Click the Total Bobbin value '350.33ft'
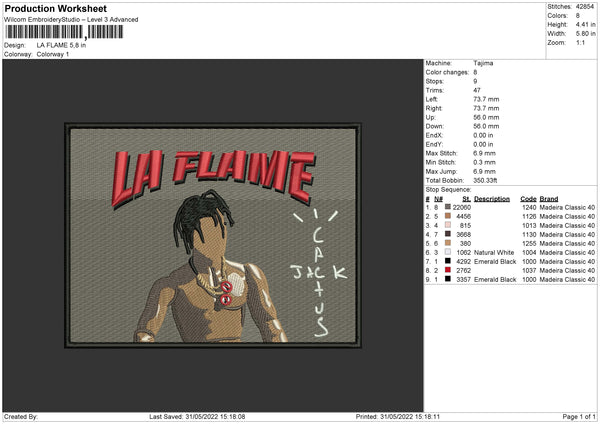This screenshot has width=600, height=424. (x=485, y=180)
